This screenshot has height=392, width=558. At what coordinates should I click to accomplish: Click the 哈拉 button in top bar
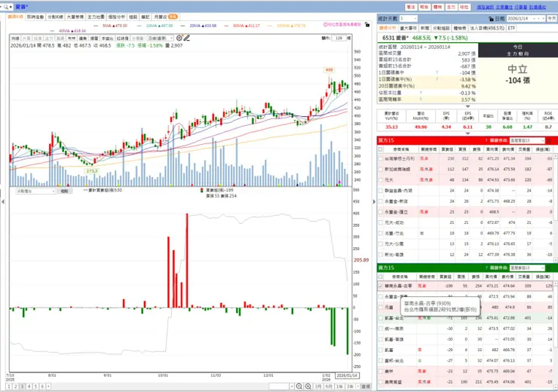click(x=464, y=7)
